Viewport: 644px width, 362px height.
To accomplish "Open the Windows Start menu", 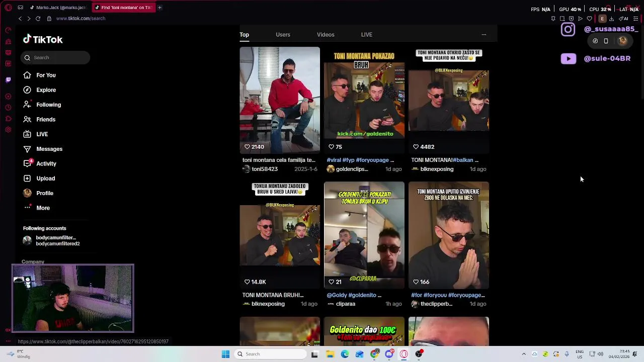I will tap(225, 354).
